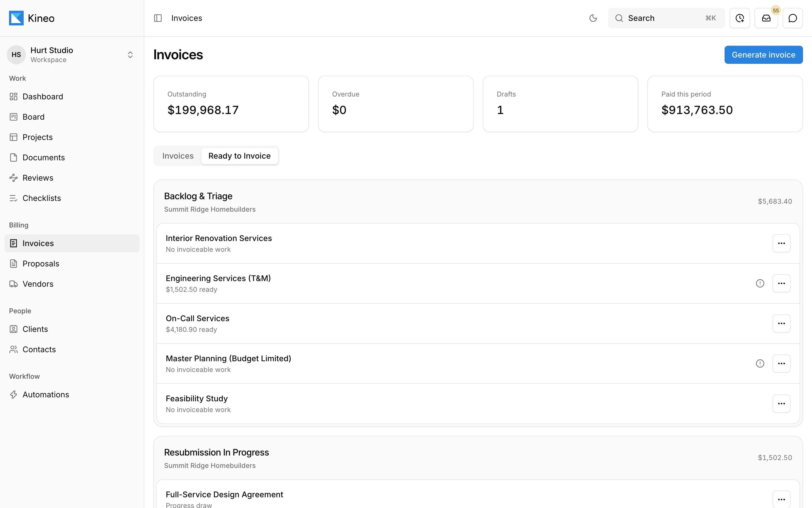Click the $5,683.40 project total

pyautogui.click(x=775, y=201)
